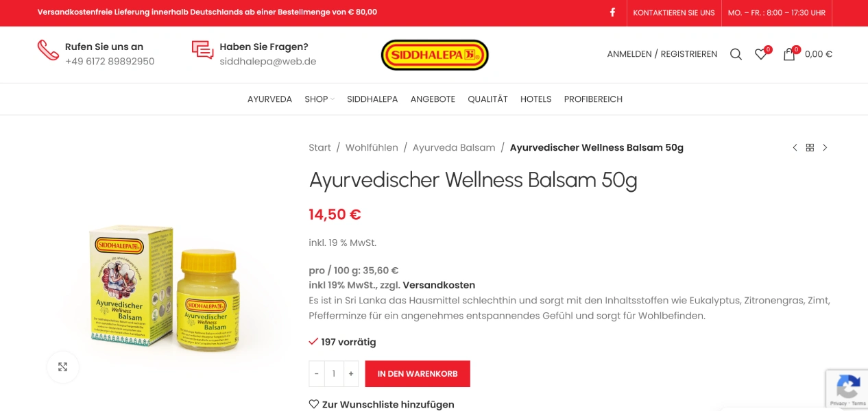Add product with In den Warenkorb button
The width and height of the screenshot is (868, 411).
[418, 374]
